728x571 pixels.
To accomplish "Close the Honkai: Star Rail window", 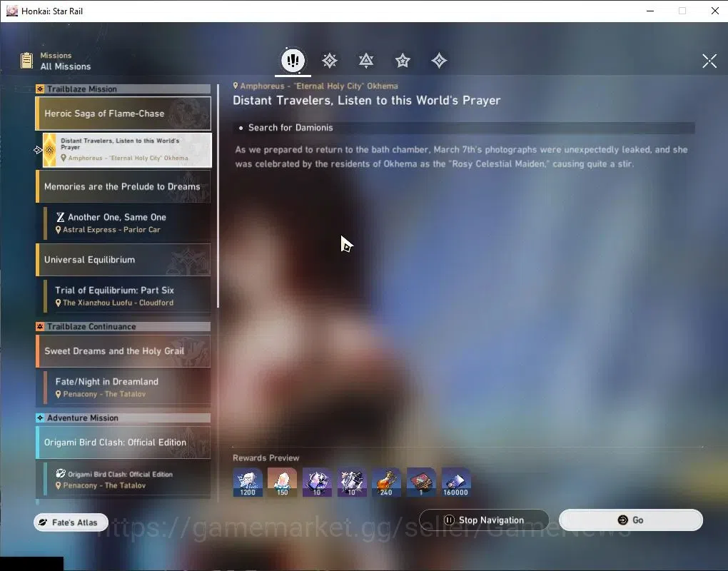I will 715,11.
